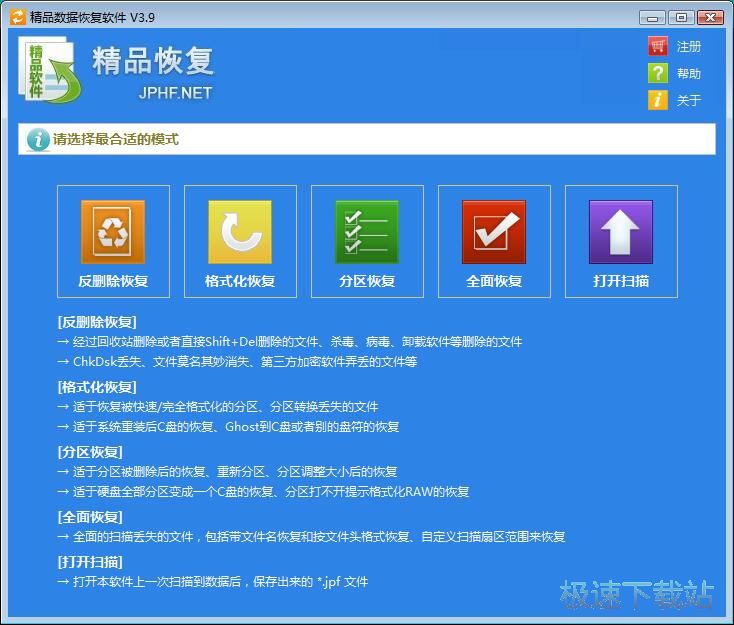Open the 关于 link
This screenshot has height=625, width=734.
click(x=689, y=100)
